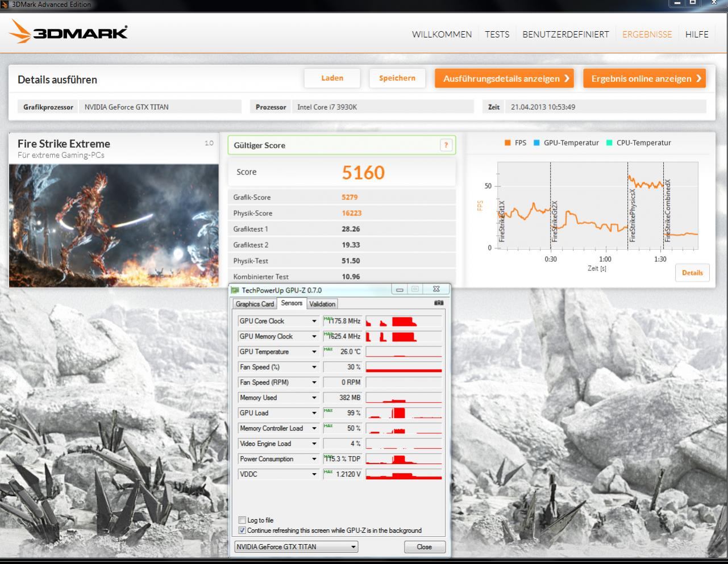Open the valid score help question mark
The image size is (728, 564).
[446, 145]
